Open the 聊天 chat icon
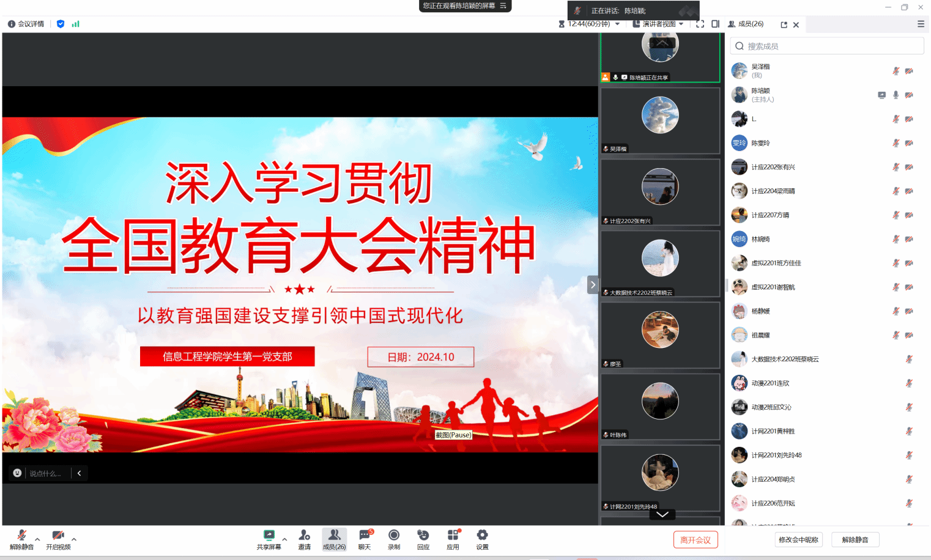Screen dimensions: 931x560 point(365,536)
